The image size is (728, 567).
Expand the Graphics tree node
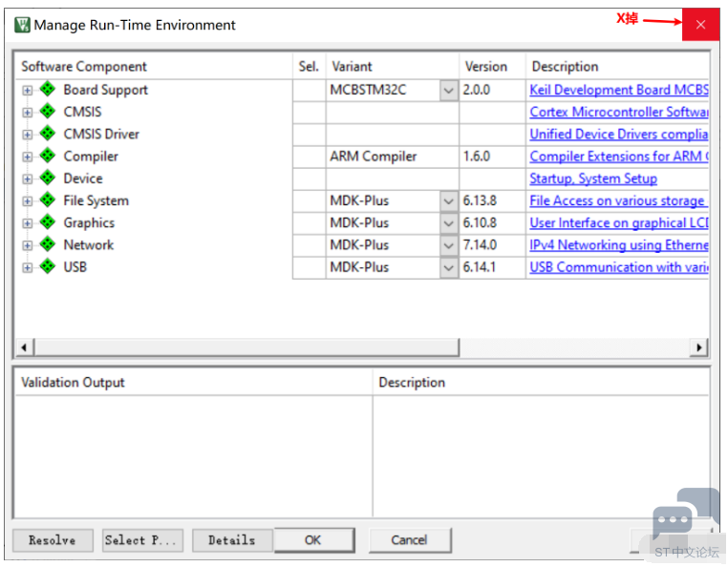tap(28, 223)
